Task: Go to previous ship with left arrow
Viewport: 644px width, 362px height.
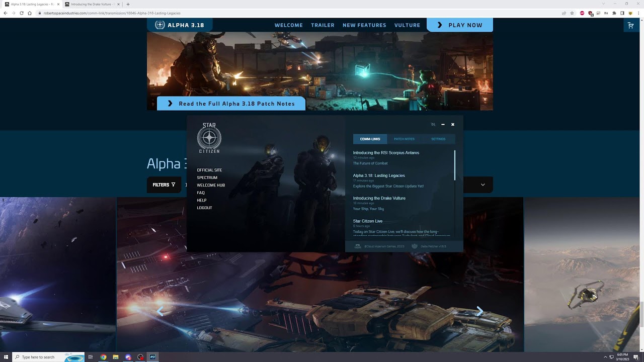Action: pyautogui.click(x=160, y=311)
